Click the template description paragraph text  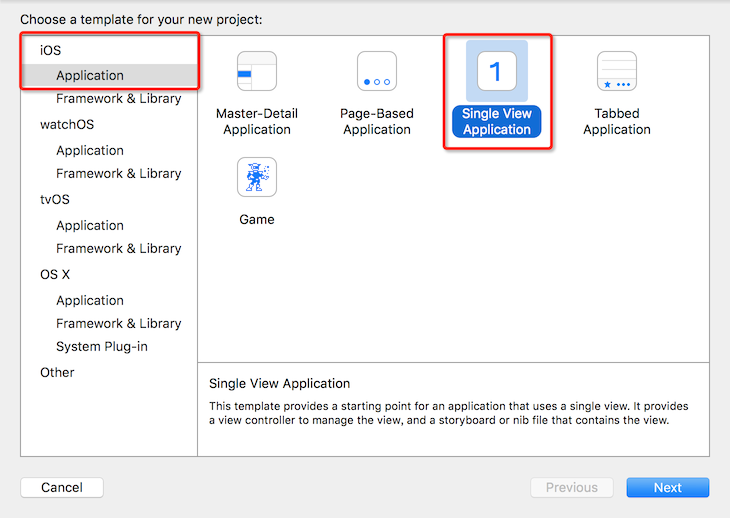(448, 413)
